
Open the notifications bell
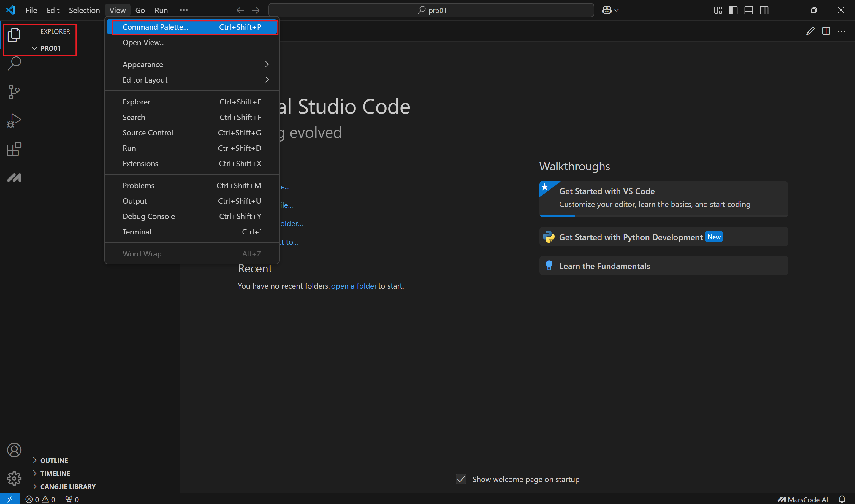pyautogui.click(x=842, y=499)
